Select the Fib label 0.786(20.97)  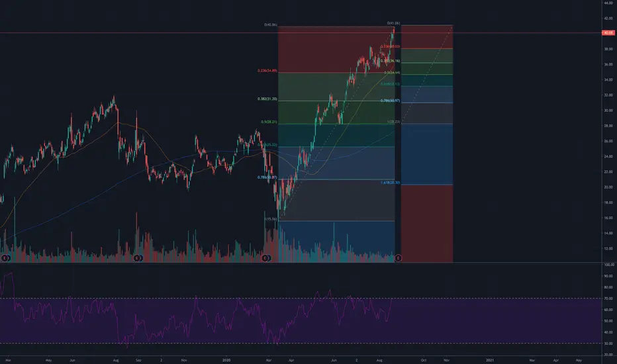267,177
